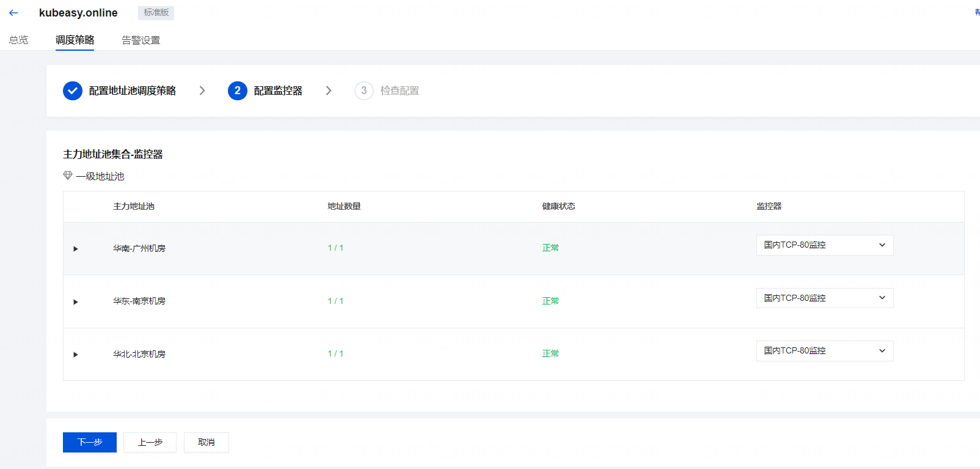This screenshot has width=980, height=469.
Task: Click 1 / 1 count in 华南-广州机房 row
Action: pos(335,248)
